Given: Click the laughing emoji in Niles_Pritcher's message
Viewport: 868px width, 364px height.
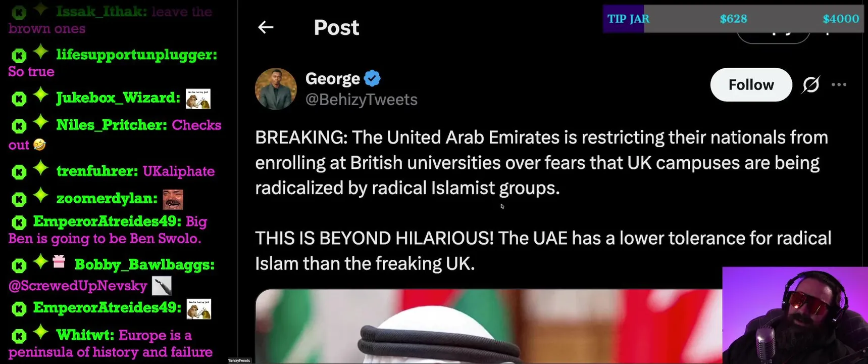Looking at the screenshot, I should tap(39, 145).
